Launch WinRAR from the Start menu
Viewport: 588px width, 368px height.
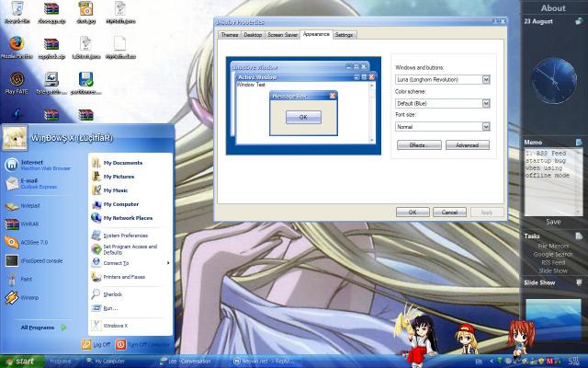(x=22, y=224)
